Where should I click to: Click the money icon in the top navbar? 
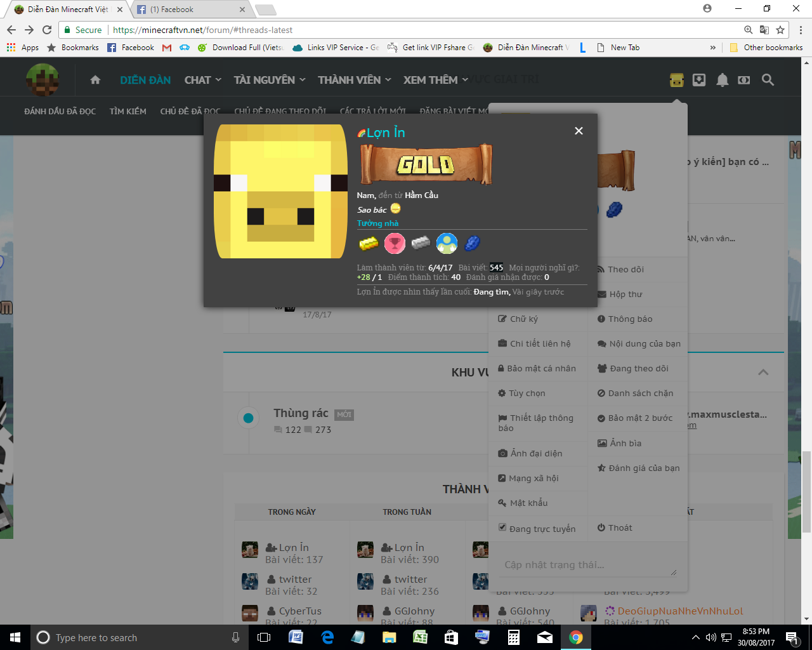[x=744, y=80]
